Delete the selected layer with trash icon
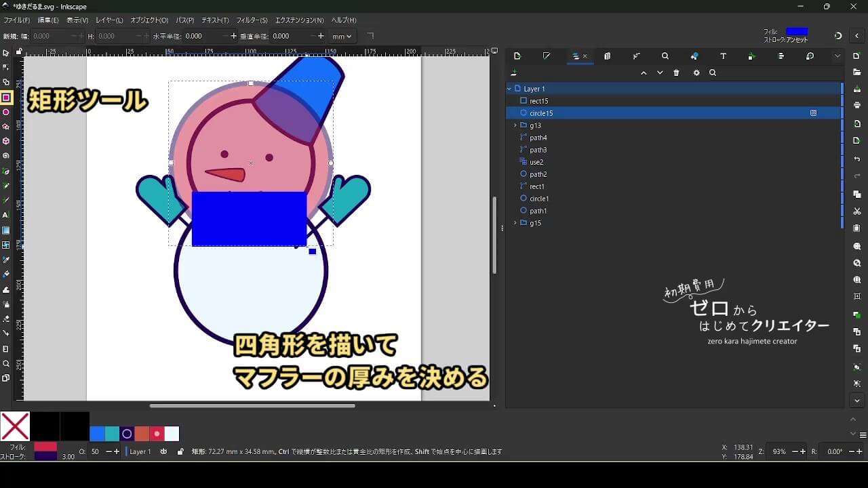The image size is (868, 488). click(x=676, y=73)
